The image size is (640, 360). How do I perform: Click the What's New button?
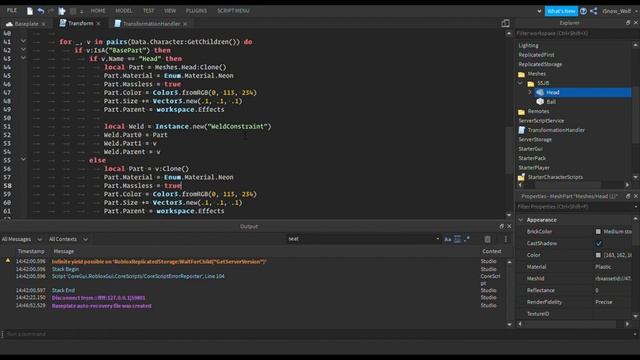(x=561, y=11)
